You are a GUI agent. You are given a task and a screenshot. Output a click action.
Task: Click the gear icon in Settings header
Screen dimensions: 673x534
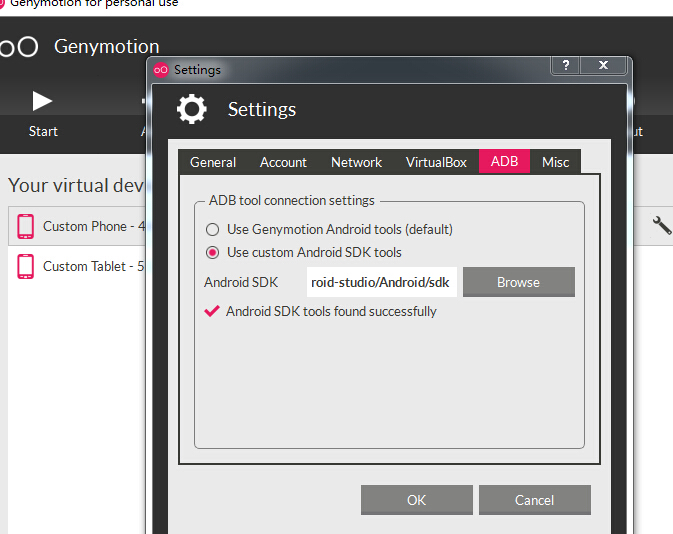pos(191,109)
